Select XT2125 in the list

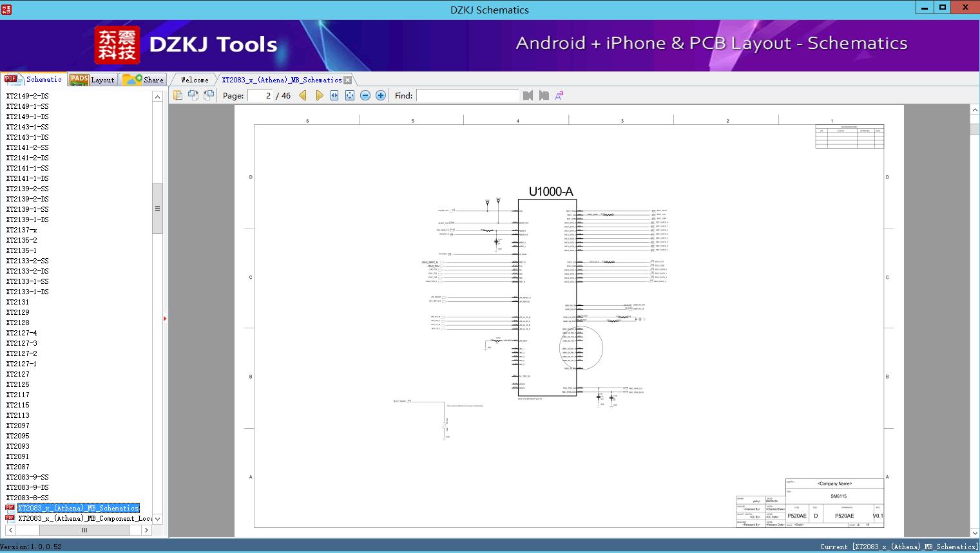click(x=17, y=384)
